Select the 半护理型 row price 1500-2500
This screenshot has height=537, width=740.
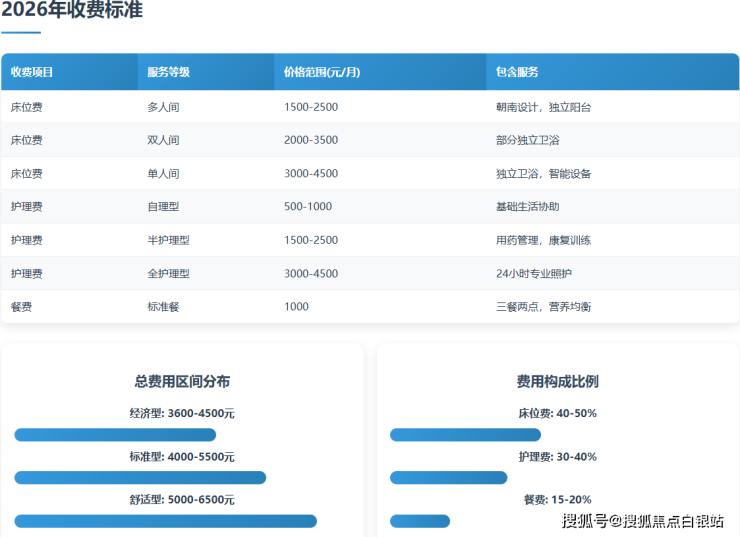(x=310, y=240)
